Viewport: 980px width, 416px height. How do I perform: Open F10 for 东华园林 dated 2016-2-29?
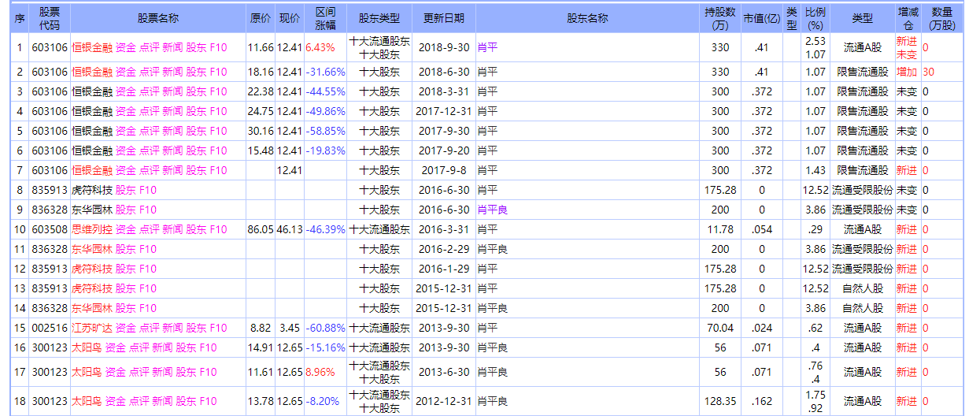click(x=148, y=249)
